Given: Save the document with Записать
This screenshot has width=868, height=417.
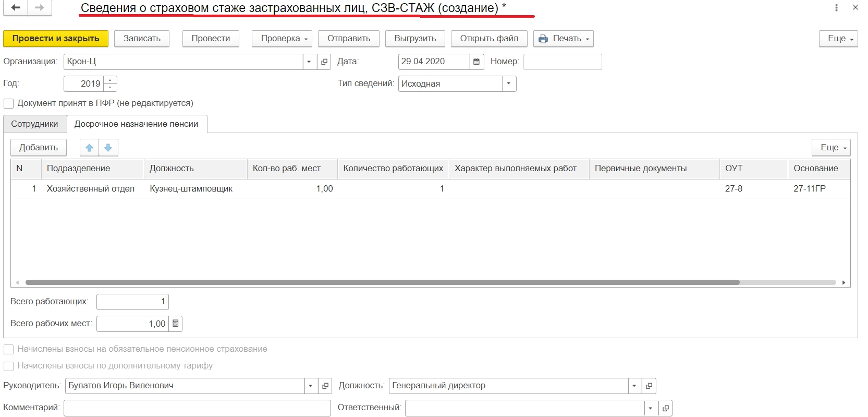Looking at the screenshot, I should tap(142, 39).
